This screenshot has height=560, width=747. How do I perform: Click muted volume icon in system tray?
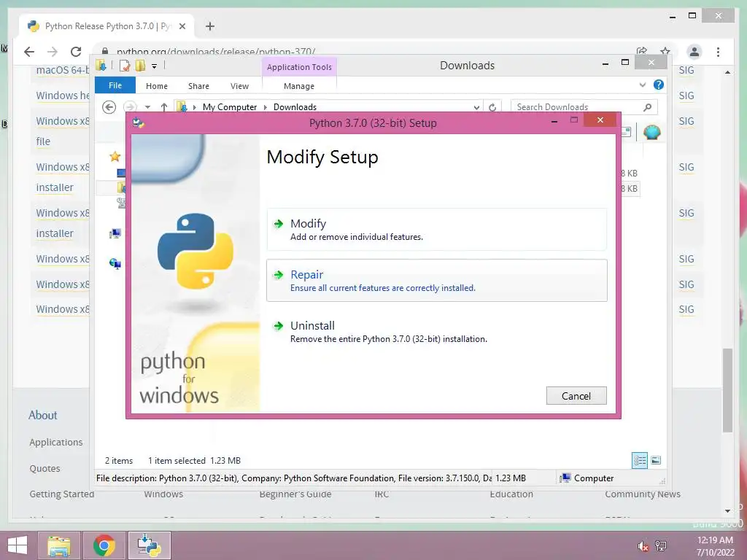(x=643, y=545)
